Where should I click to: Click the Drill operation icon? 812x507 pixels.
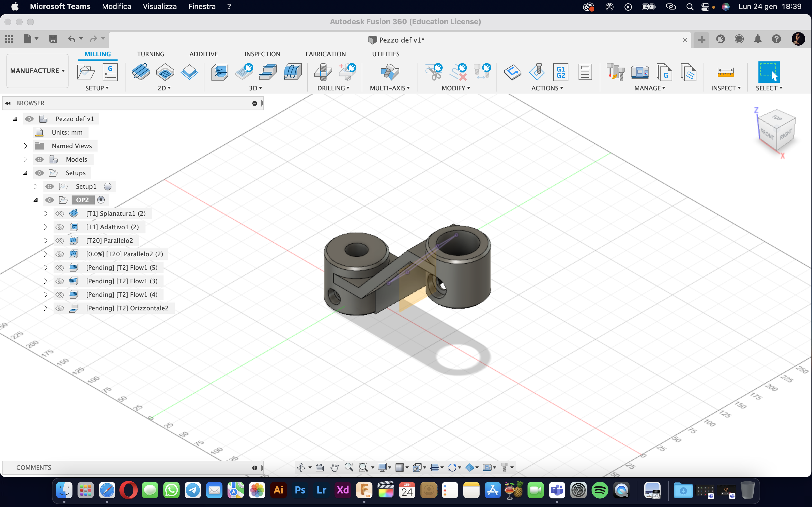(x=323, y=72)
